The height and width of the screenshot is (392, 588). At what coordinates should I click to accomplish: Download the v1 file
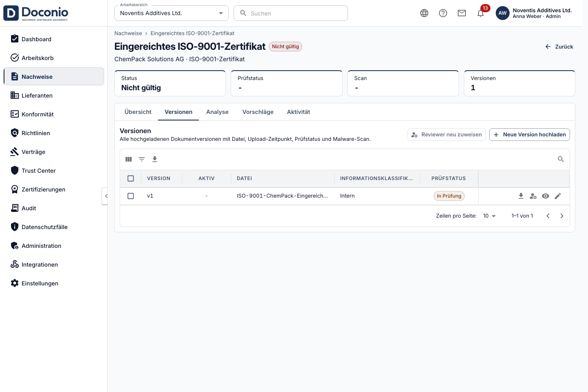[x=521, y=196]
